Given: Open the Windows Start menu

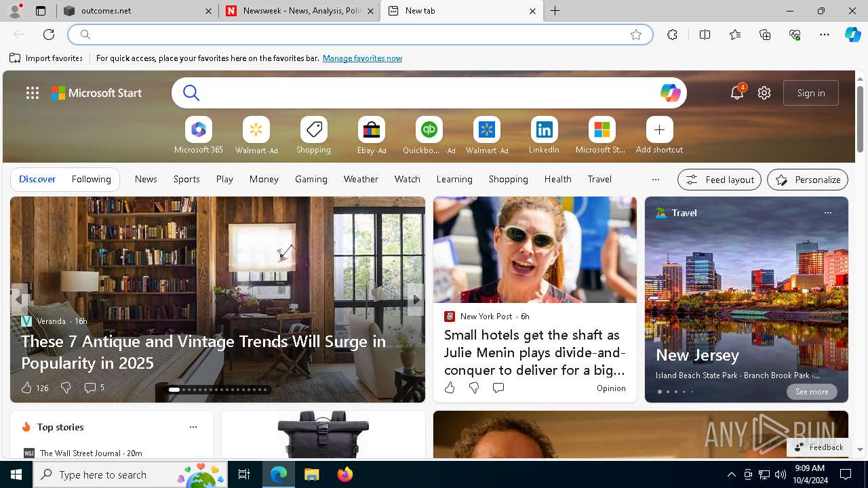Looking at the screenshot, I should 16,474.
